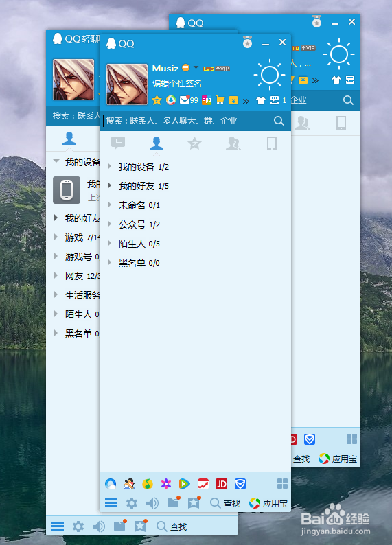The width and height of the screenshot is (392, 545).
Task: Open app grid icon in rear right window
Action: tap(351, 439)
